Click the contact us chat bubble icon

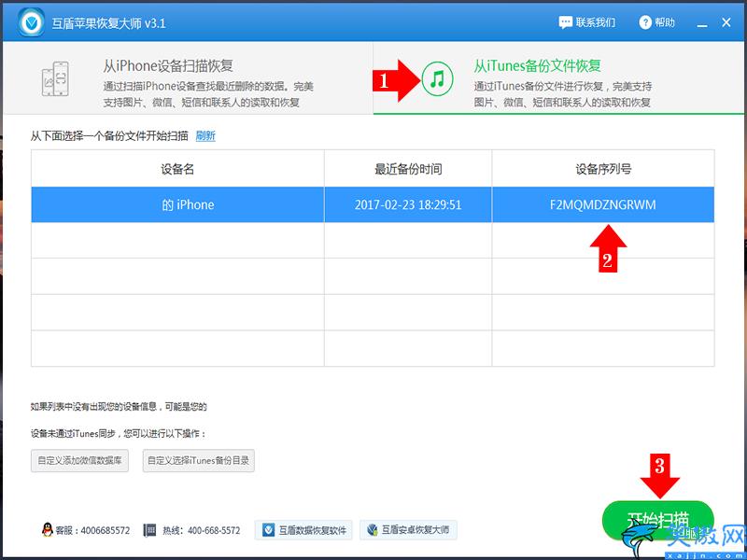(x=566, y=22)
